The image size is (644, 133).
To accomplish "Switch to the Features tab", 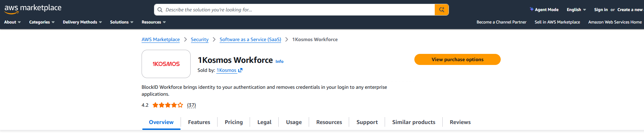I will point(199,122).
